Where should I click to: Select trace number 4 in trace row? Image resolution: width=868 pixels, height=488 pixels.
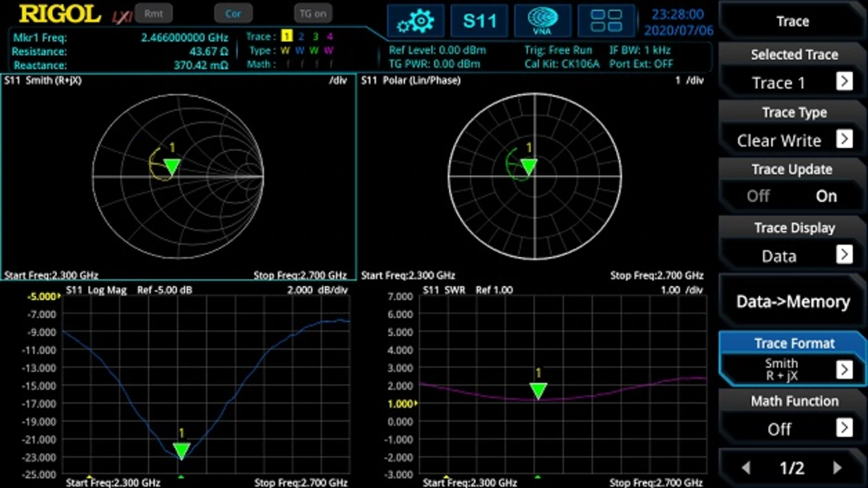[330, 37]
